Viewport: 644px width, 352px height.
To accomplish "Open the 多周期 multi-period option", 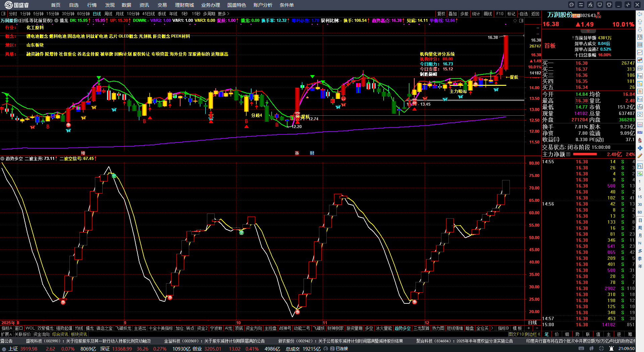I will click(209, 14).
